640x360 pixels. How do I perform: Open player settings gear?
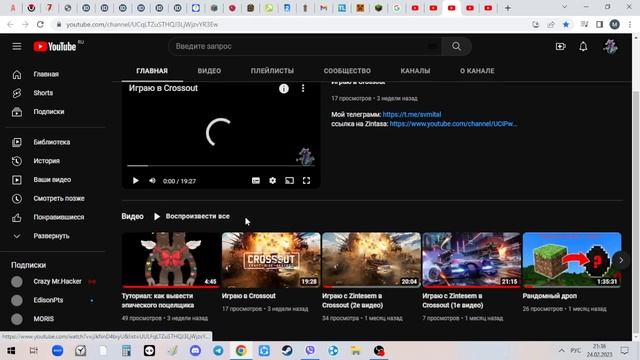tap(273, 181)
